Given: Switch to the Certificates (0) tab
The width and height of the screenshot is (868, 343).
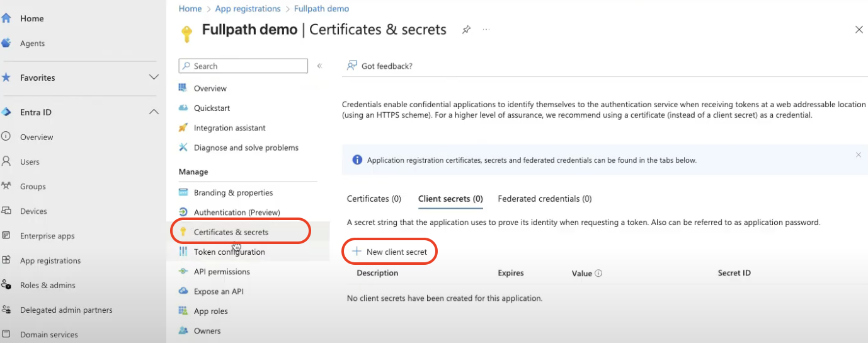Looking at the screenshot, I should coord(374,199).
